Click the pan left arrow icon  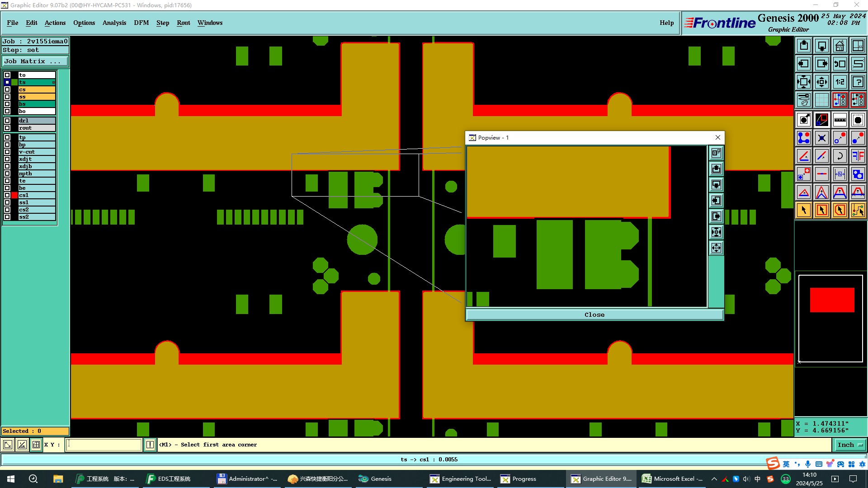tap(804, 64)
